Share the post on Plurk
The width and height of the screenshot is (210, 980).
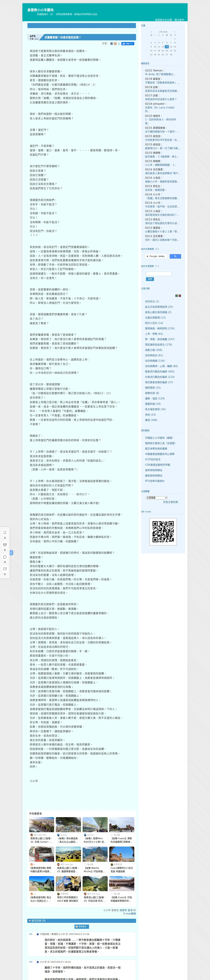click(115, 44)
